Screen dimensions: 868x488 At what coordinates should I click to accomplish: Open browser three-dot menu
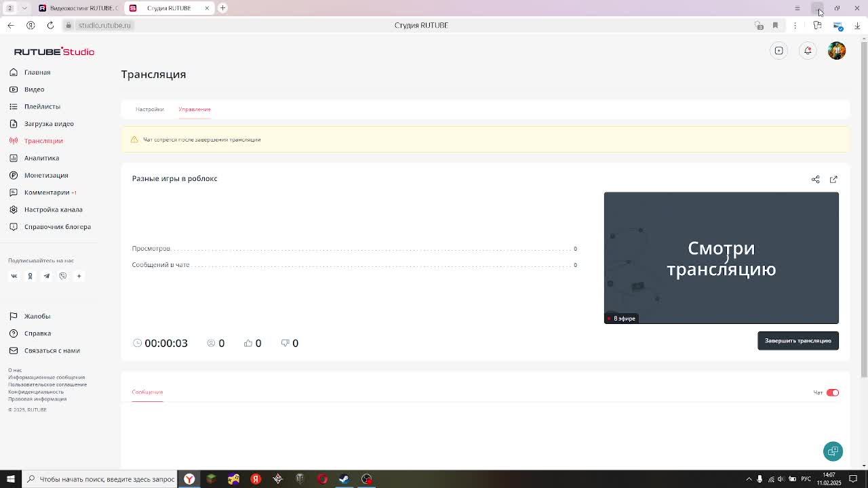click(x=795, y=25)
